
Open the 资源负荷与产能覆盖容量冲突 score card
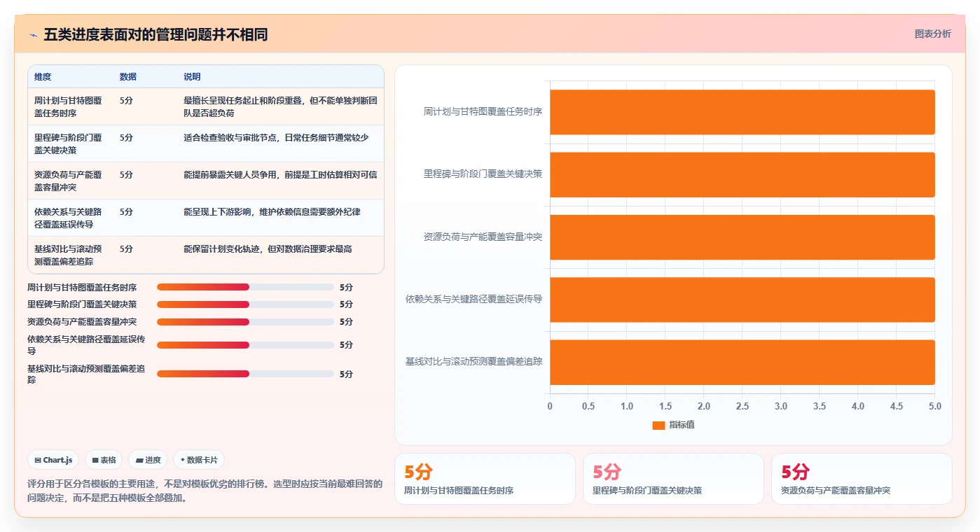pos(862,479)
